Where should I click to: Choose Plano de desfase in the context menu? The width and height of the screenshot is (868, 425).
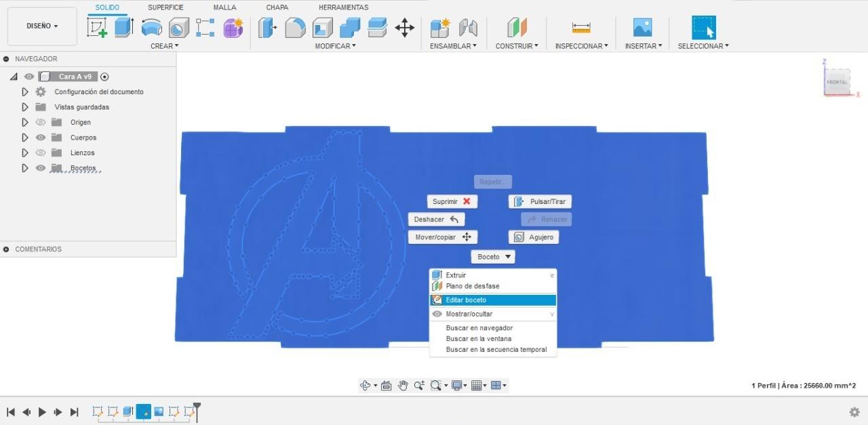493,286
